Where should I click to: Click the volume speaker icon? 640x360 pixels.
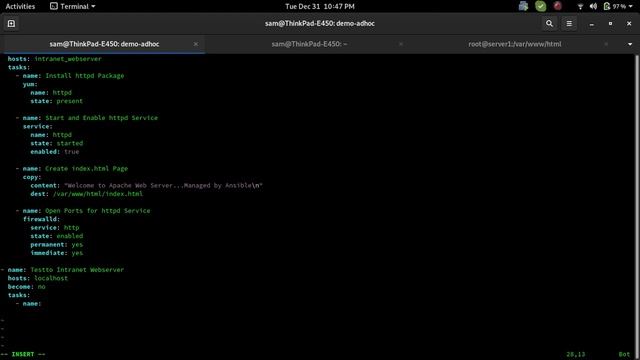[x=593, y=7]
